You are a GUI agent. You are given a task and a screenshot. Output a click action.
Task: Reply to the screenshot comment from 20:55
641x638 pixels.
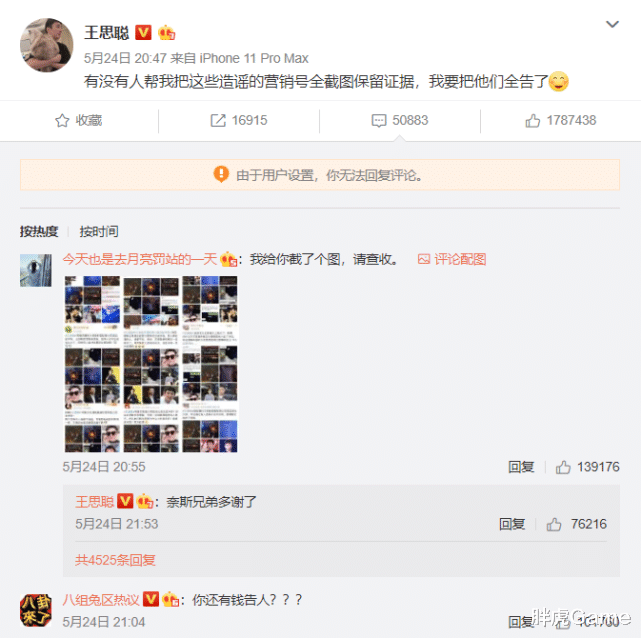[x=521, y=467]
